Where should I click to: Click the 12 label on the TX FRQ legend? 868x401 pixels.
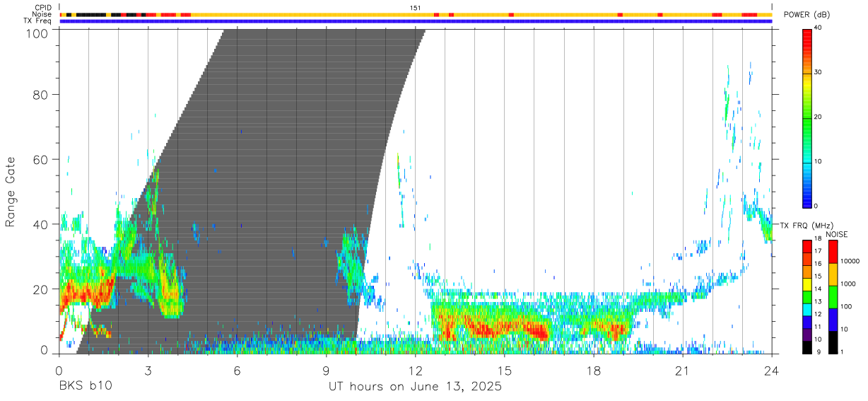coord(819,314)
